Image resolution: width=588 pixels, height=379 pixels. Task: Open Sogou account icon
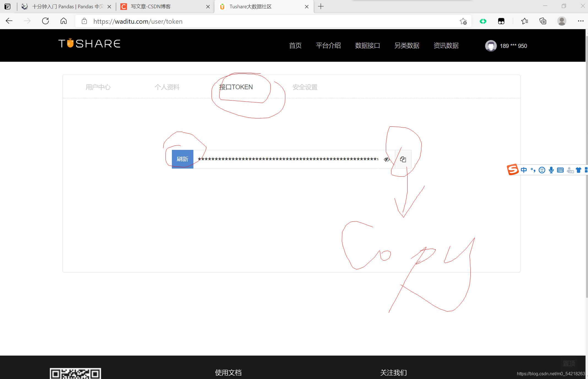click(570, 170)
